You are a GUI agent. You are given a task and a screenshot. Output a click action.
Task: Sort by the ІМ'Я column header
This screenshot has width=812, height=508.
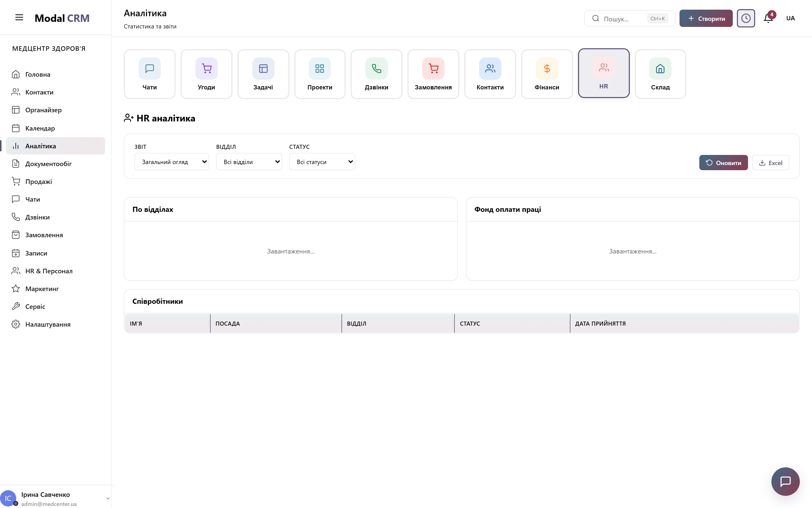point(167,324)
